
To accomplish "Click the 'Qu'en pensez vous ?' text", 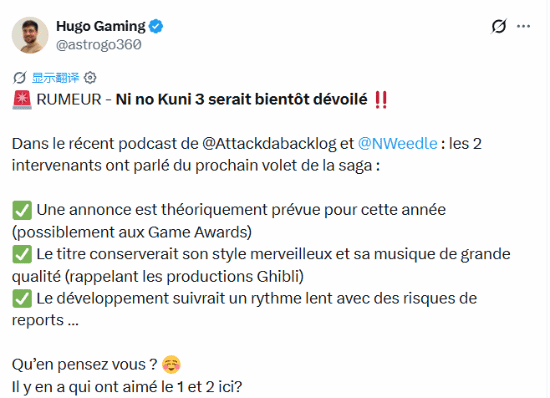I will 85,365.
